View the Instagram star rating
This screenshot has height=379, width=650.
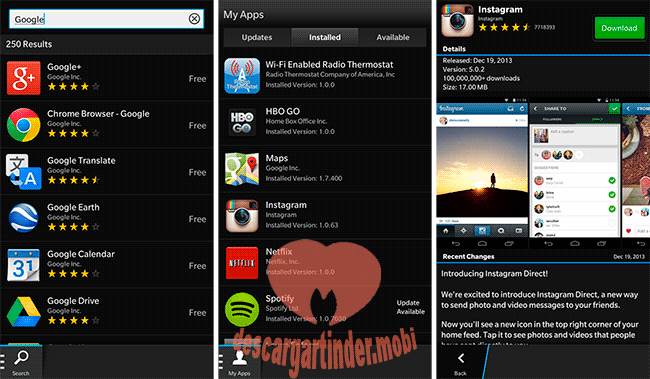(504, 27)
